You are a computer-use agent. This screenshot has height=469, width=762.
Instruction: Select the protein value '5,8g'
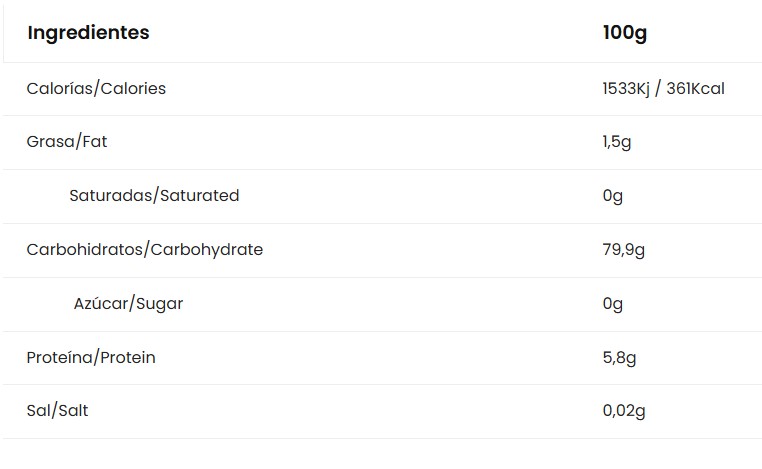[619, 358]
